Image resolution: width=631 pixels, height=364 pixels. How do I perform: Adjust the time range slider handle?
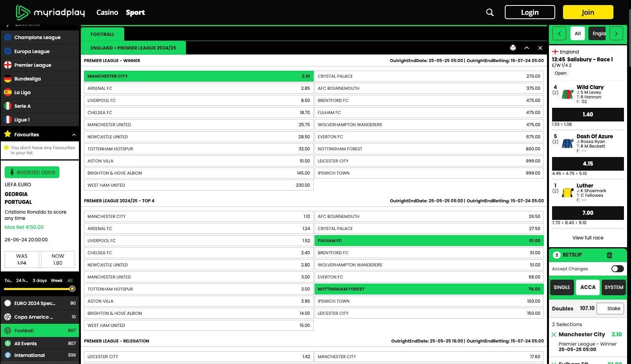click(x=72, y=289)
